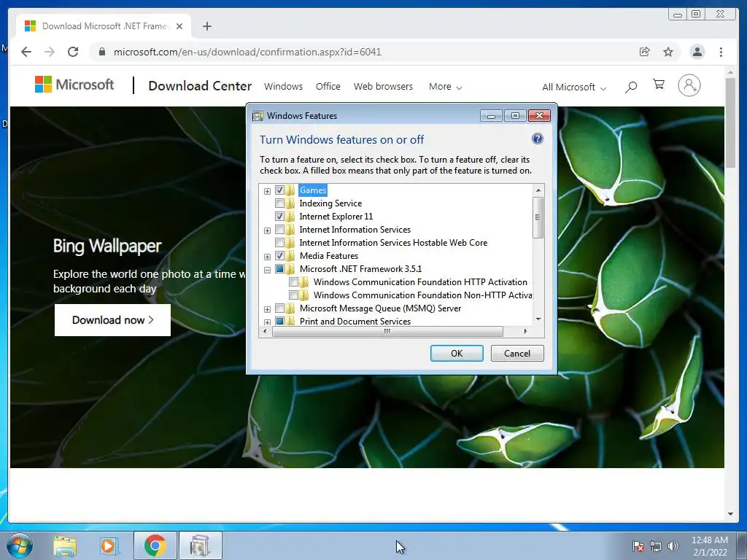Click the Windows Start orb
747x560 pixels.
click(19, 545)
